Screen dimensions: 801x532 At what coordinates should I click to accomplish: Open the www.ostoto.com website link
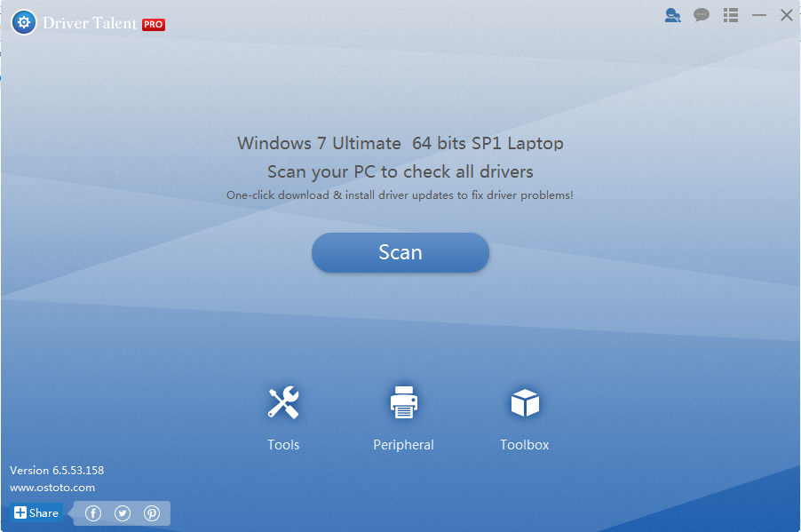click(52, 488)
